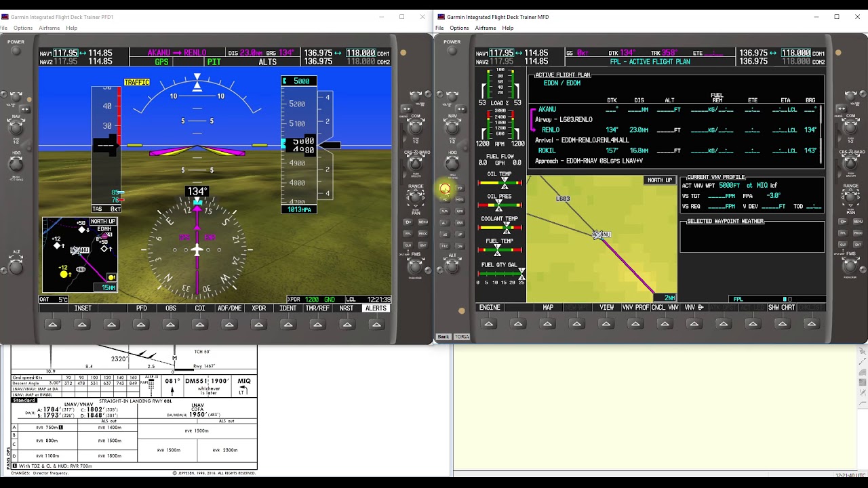Click ENT key on MFD right bezel

point(858,245)
